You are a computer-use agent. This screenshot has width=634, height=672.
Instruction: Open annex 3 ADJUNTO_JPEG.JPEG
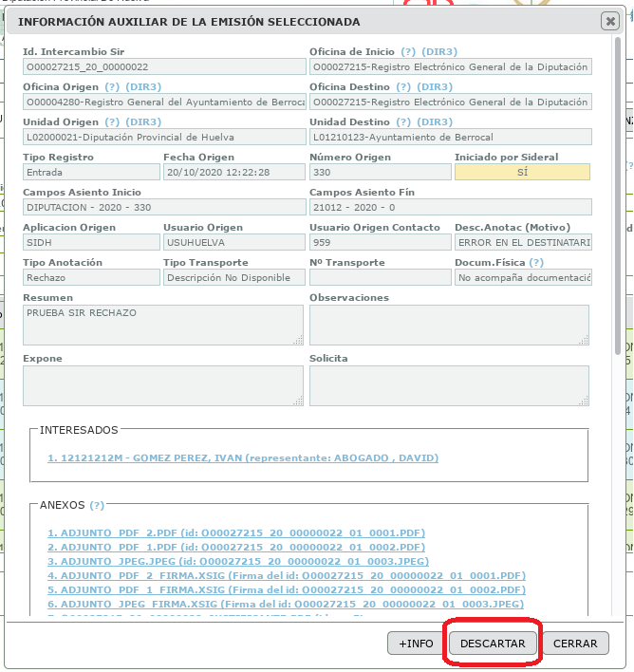coord(238,562)
